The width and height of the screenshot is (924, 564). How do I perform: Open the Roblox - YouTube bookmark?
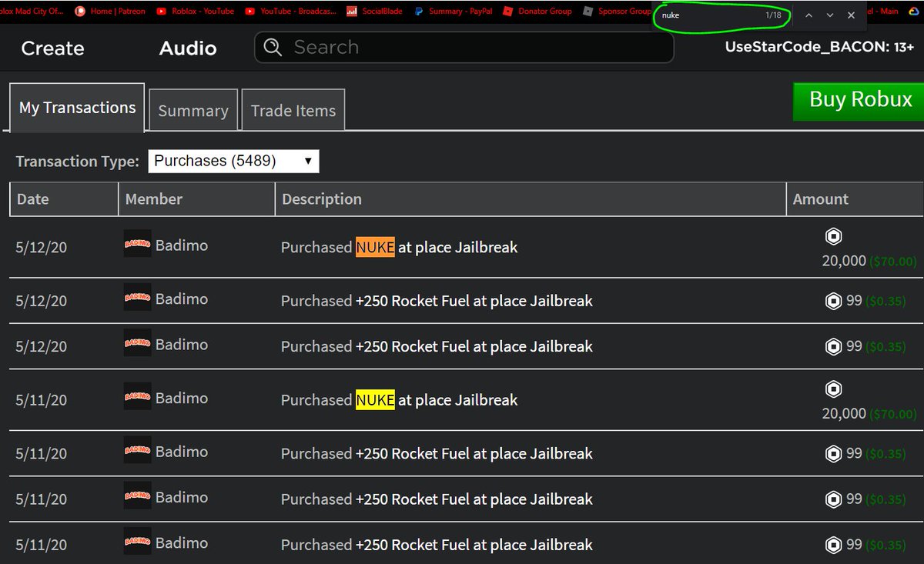(195, 12)
